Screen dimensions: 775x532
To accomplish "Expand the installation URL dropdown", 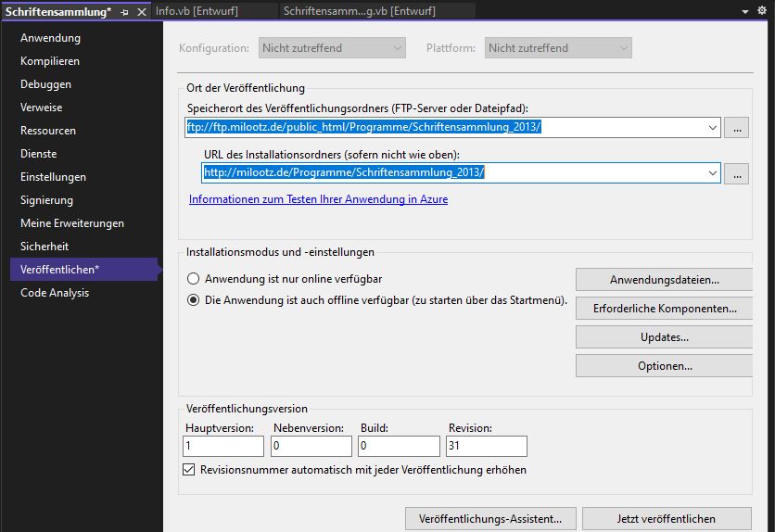I will (x=711, y=173).
